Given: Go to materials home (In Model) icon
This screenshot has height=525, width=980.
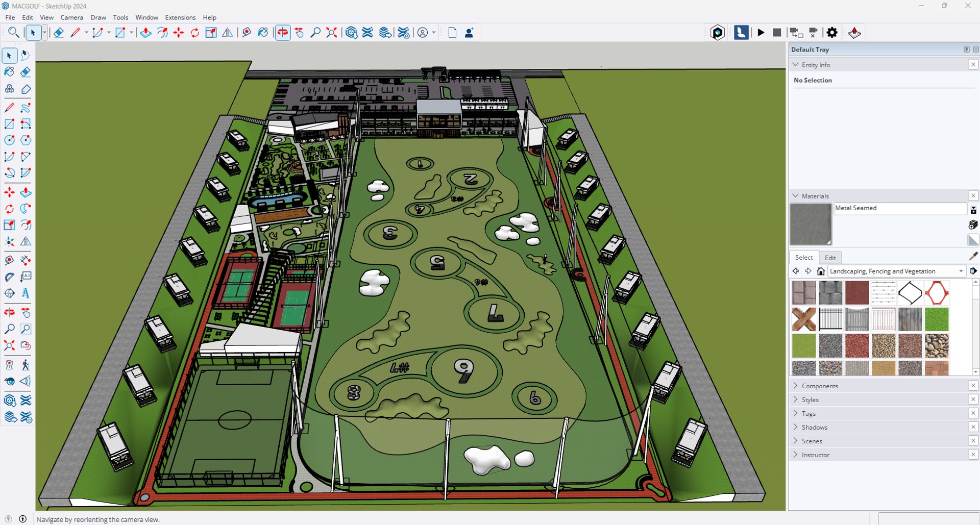Looking at the screenshot, I should pos(821,271).
